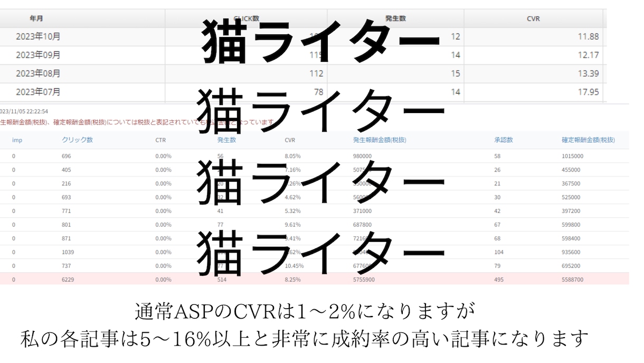644x363 pixels.
Task: Sort by the クリック数 column header
Action: point(77,140)
